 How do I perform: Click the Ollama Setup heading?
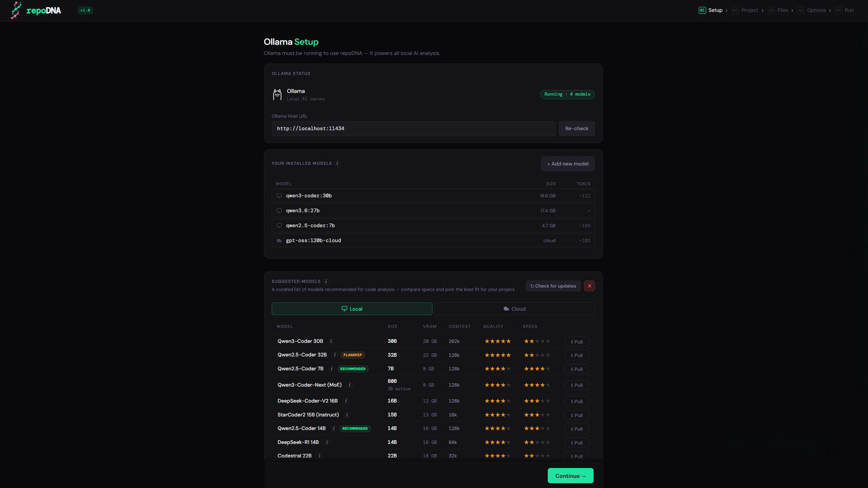(291, 42)
